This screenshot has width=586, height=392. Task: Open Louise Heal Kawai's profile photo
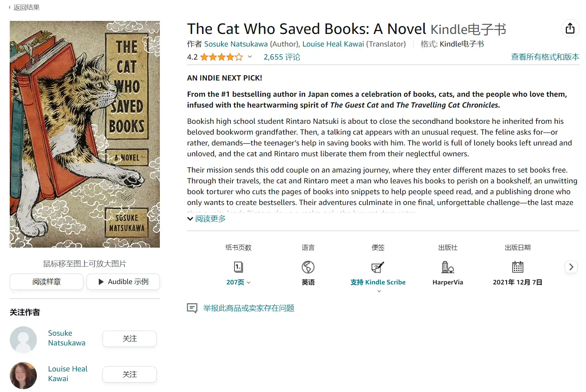pos(23,375)
